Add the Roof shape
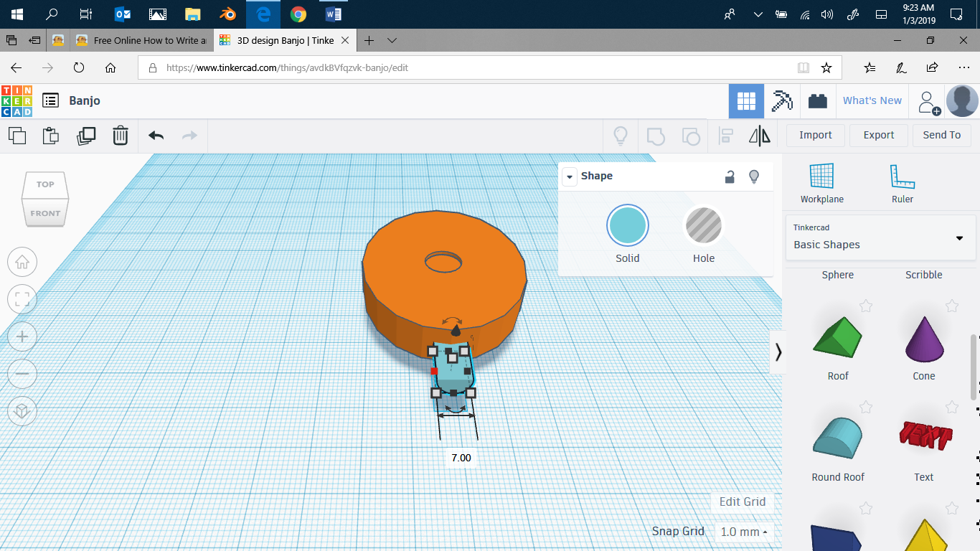 [x=838, y=339]
